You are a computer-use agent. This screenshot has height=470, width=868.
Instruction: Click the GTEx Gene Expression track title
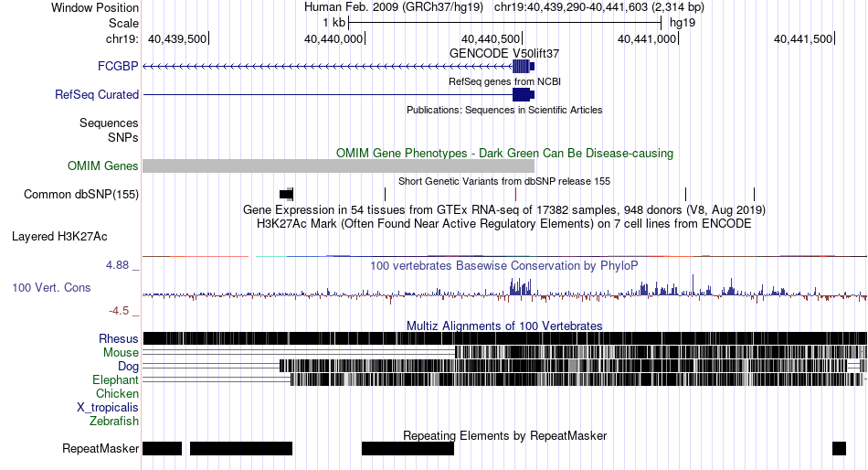pyautogui.click(x=504, y=209)
